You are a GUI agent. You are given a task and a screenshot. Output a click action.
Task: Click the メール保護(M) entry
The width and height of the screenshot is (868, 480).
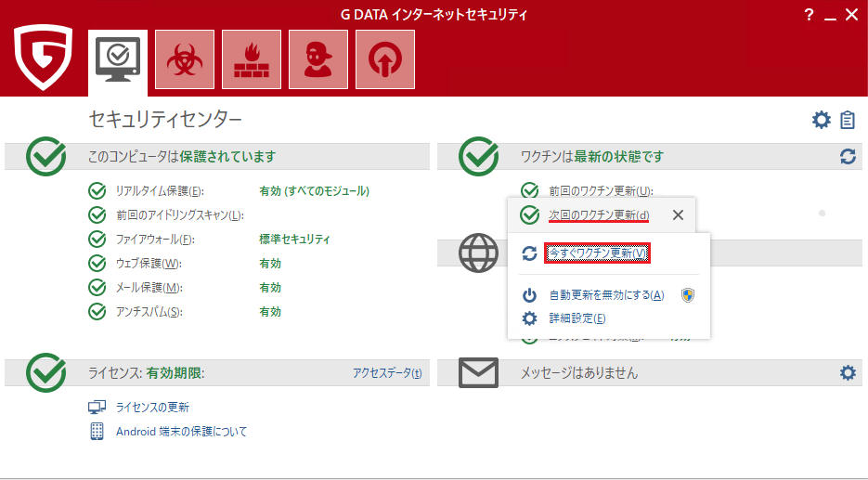click(x=149, y=287)
